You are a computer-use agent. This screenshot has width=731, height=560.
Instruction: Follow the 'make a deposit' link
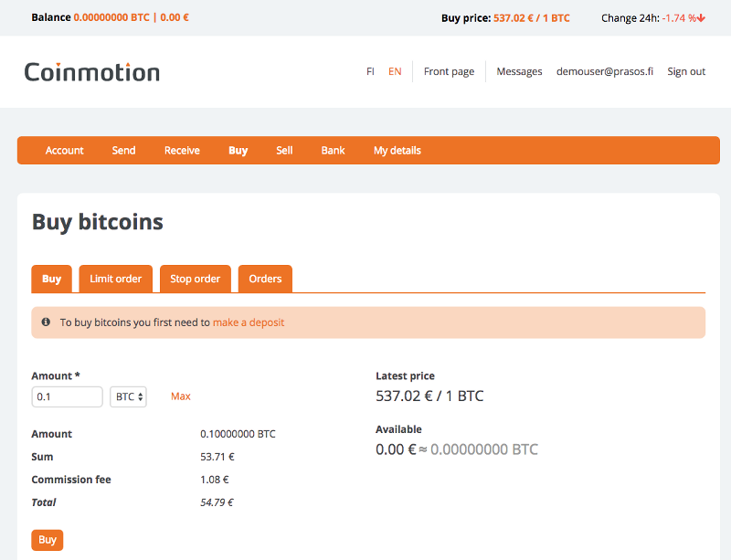[249, 322]
